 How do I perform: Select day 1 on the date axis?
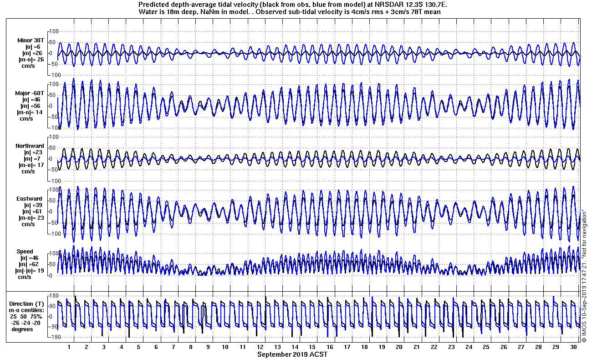pos(69,347)
